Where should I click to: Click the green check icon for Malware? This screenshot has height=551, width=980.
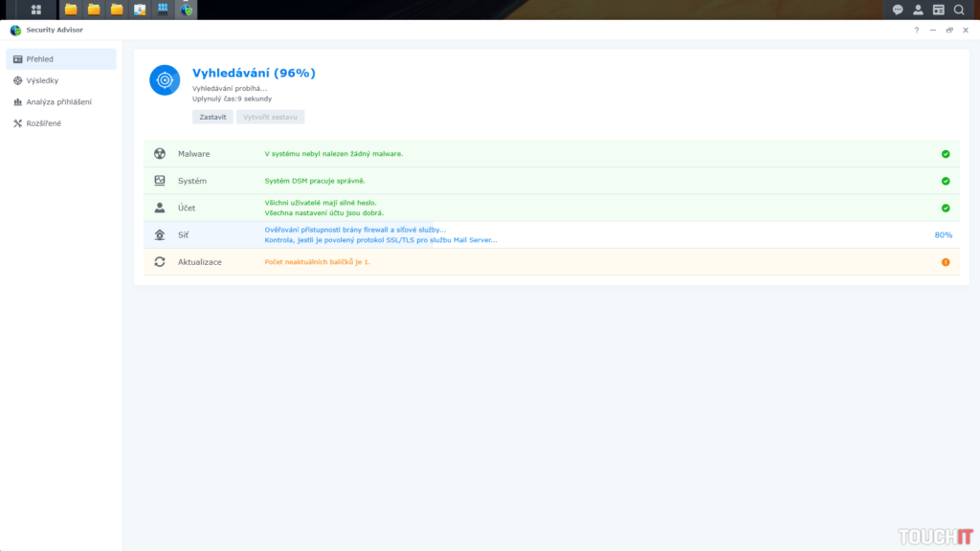coord(946,154)
